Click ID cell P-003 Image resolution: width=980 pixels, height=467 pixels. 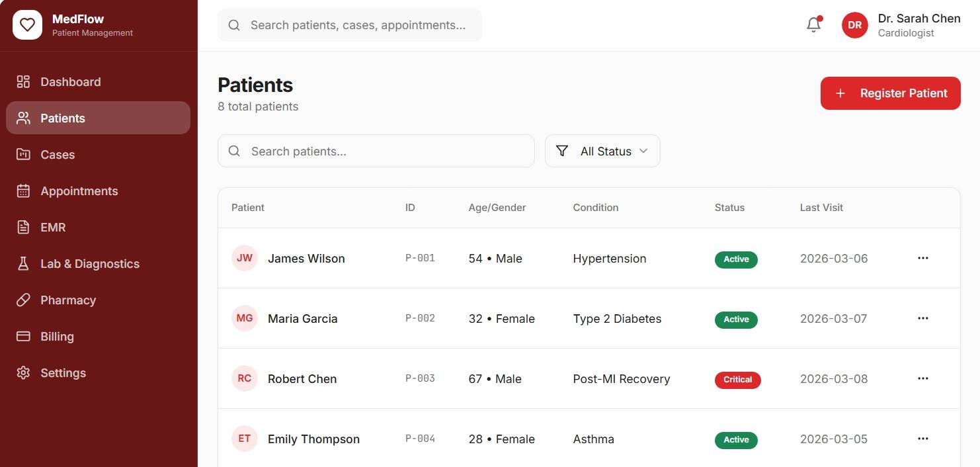(420, 378)
